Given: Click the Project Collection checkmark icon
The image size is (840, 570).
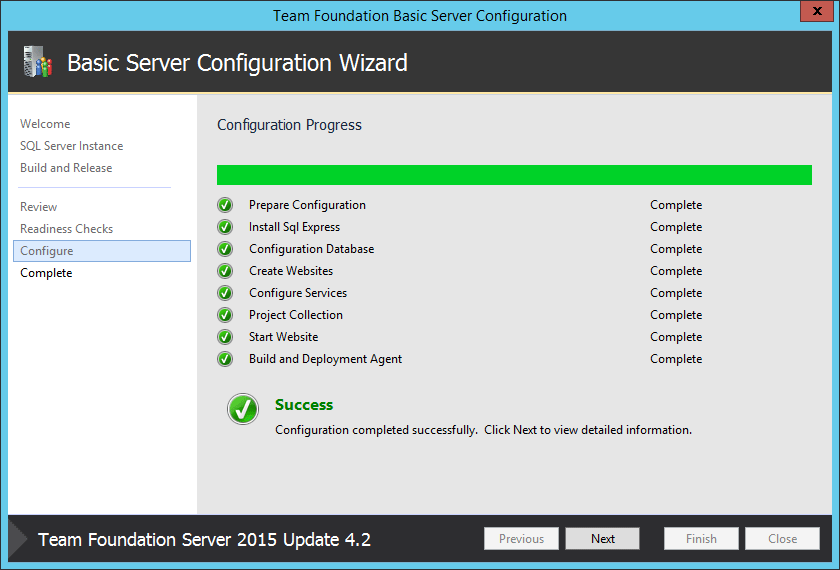Looking at the screenshot, I should (x=224, y=315).
